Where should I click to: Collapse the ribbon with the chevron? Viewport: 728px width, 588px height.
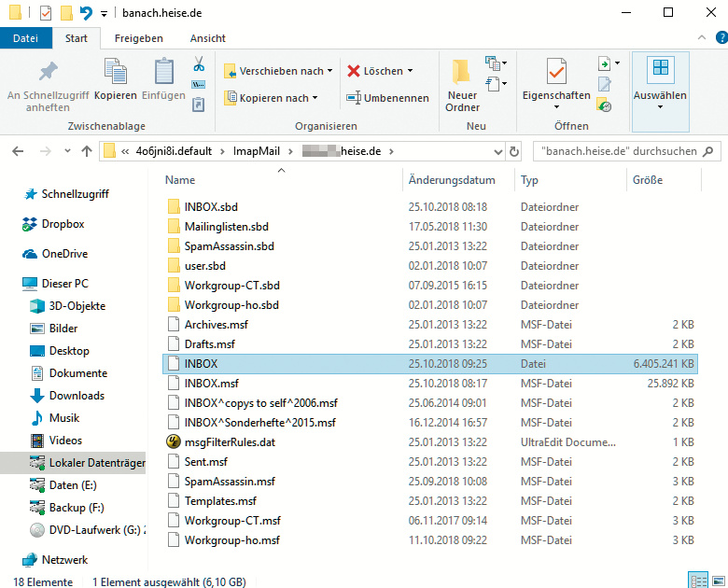pos(702,38)
